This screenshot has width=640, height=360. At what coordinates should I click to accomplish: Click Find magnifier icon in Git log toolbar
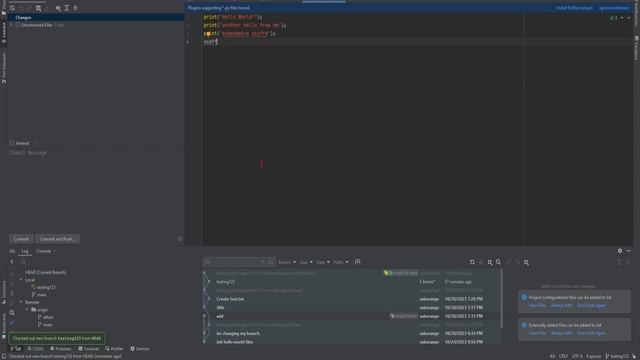coord(498,262)
